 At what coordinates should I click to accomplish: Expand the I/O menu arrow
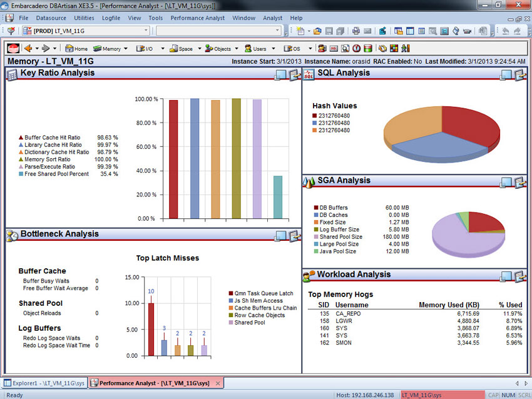coord(163,49)
